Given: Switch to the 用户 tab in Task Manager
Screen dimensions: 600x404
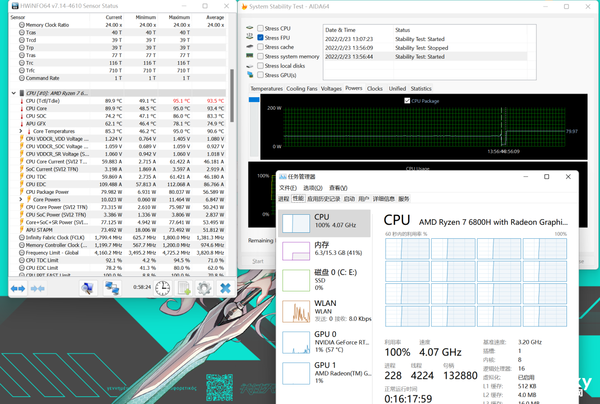Looking at the screenshot, I should (x=364, y=199).
